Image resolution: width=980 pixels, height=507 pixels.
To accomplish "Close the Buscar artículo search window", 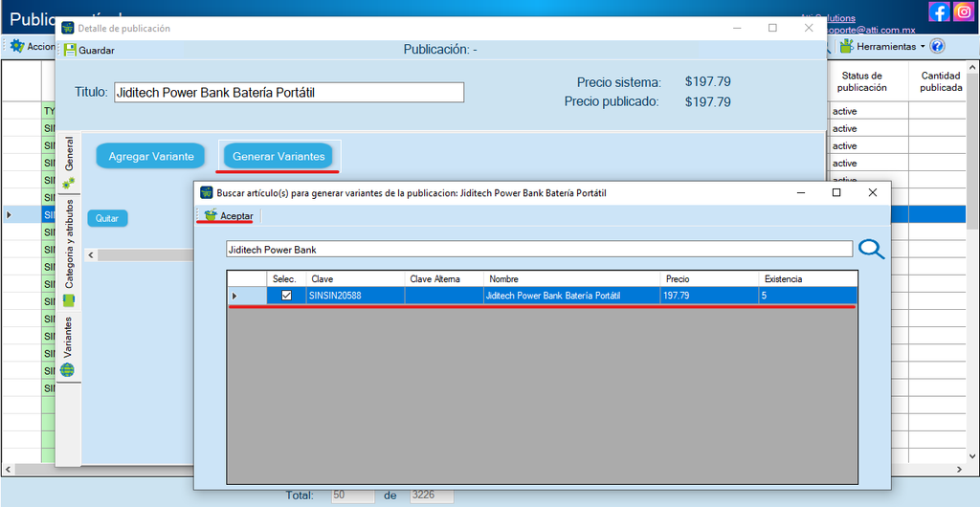I will 873,193.
